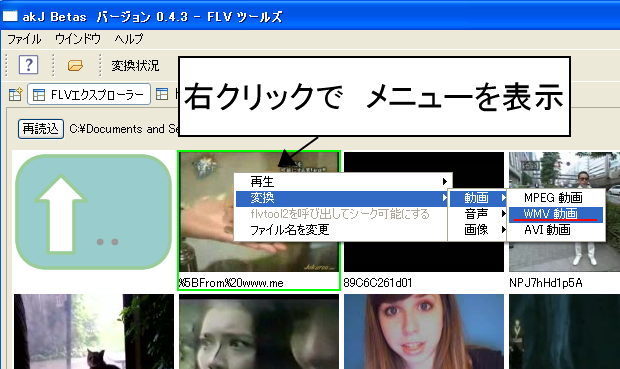Open the ヘルプ menu
The width and height of the screenshot is (620, 369).
[x=129, y=39]
